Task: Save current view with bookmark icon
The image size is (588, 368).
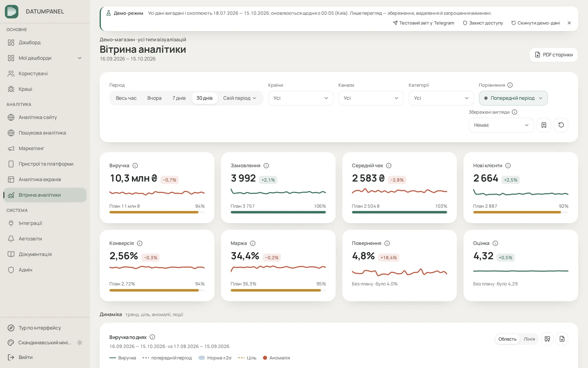Action: [x=544, y=125]
